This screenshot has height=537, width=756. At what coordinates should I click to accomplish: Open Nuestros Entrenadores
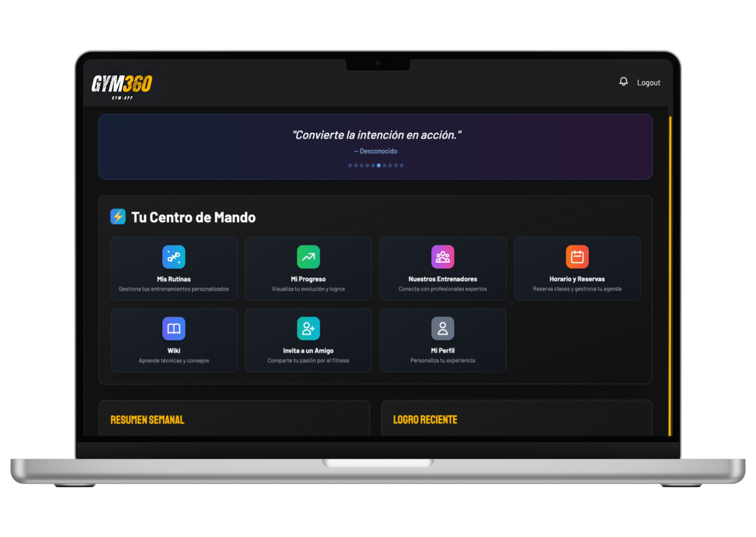(443, 279)
